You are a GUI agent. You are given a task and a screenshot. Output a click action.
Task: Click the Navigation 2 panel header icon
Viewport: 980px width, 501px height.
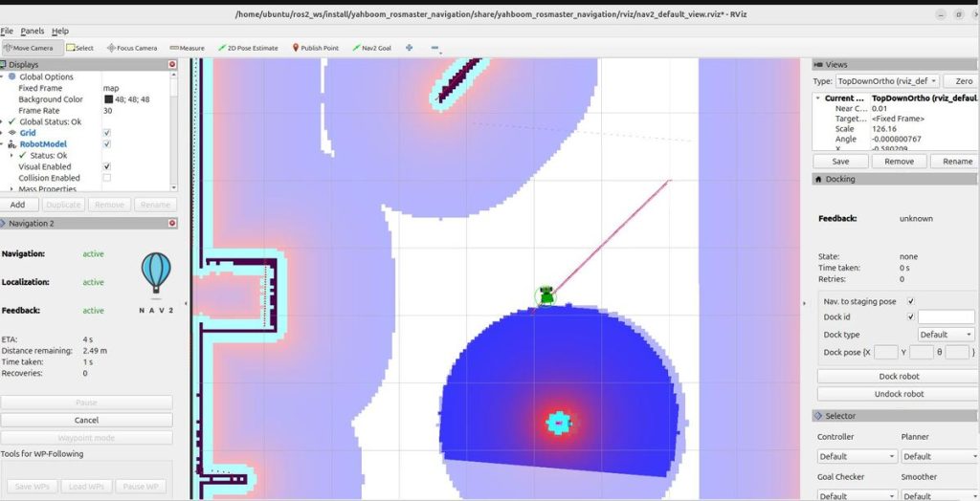3,223
